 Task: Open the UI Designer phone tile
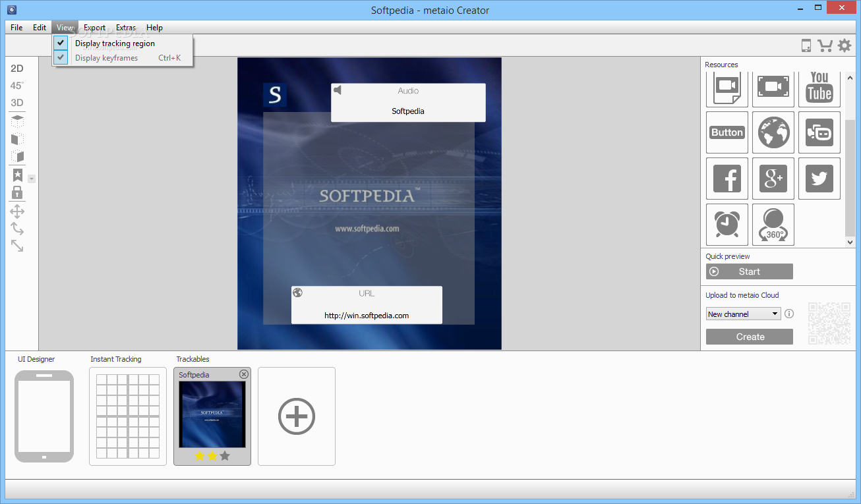click(44, 416)
